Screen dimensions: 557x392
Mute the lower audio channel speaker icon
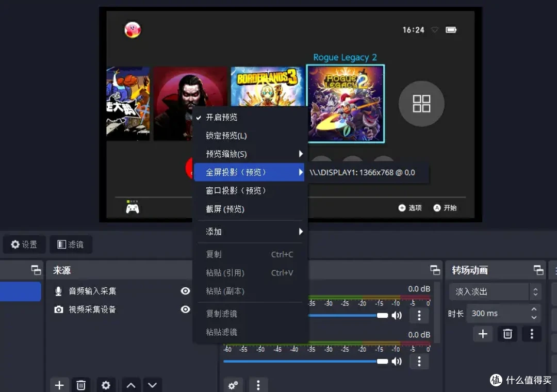point(397,362)
